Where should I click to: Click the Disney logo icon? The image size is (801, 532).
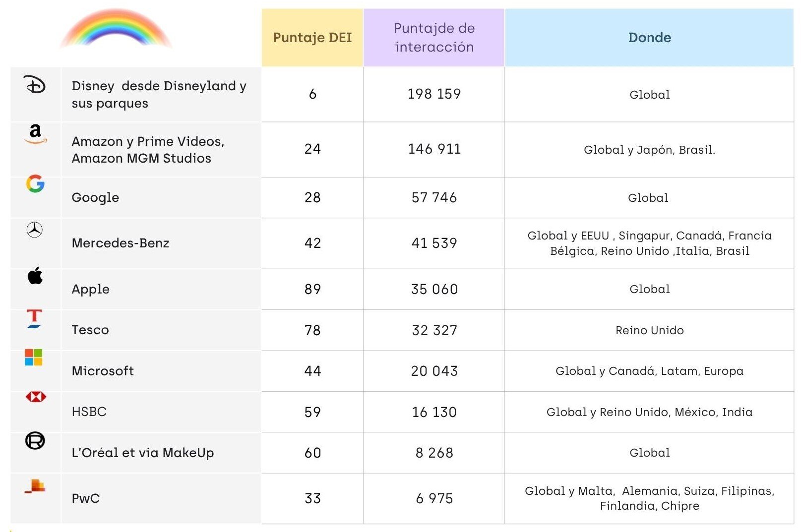(x=35, y=85)
